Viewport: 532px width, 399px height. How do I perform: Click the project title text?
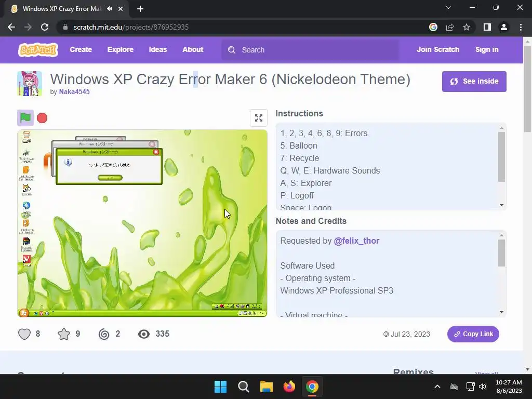tap(230, 79)
